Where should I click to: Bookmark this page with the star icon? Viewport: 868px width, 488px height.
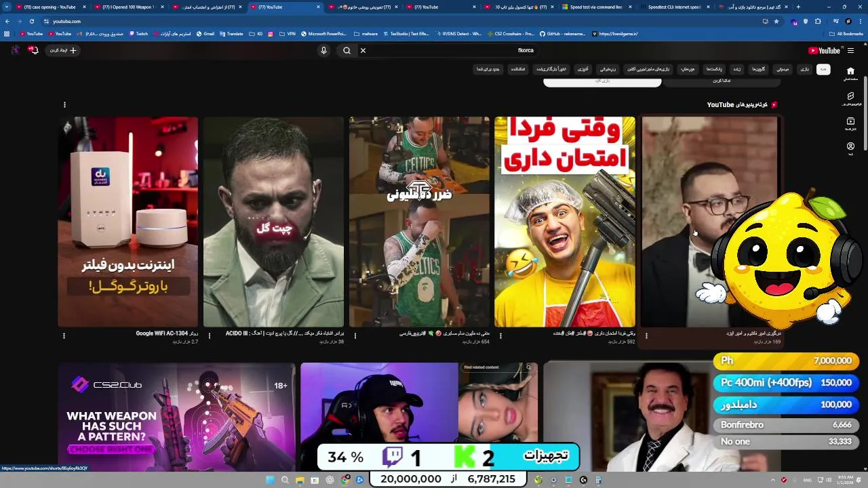[x=776, y=21]
